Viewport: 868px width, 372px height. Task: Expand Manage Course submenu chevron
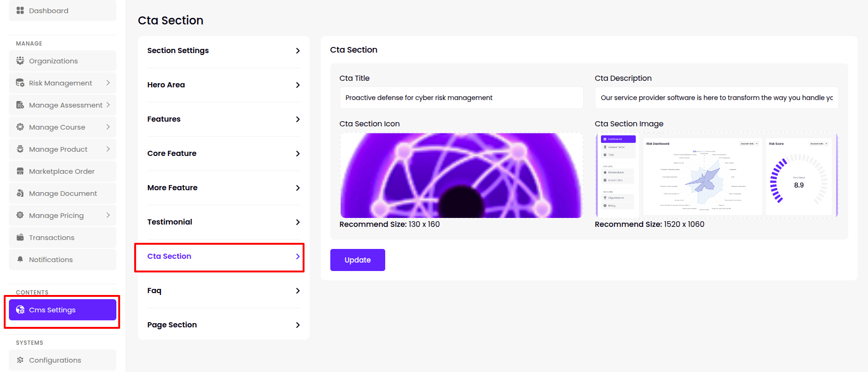(x=108, y=127)
